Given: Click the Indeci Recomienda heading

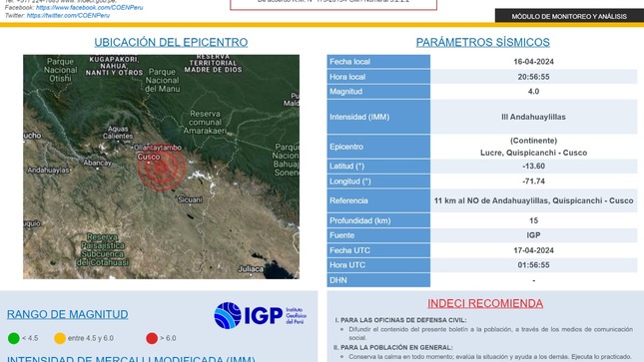Looking at the screenshot, I should tap(485, 303).
